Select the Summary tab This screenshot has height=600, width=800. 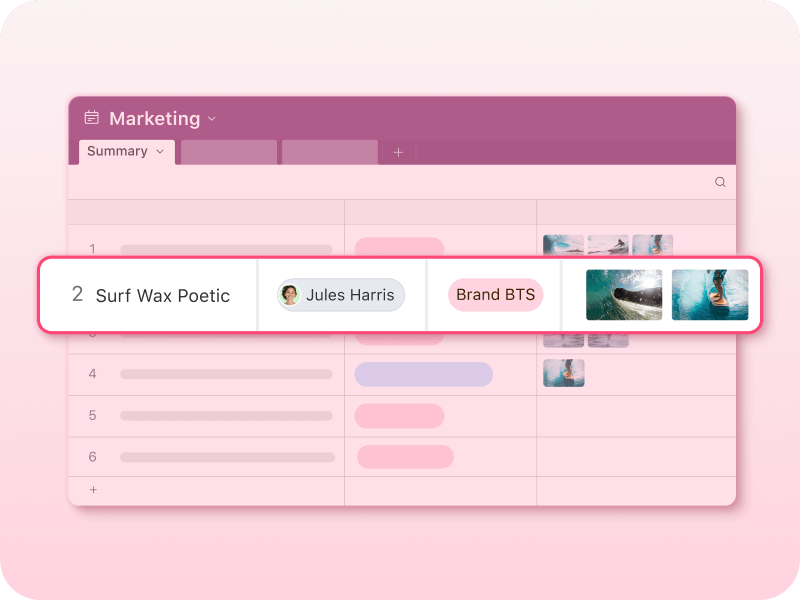pyautogui.click(x=127, y=152)
